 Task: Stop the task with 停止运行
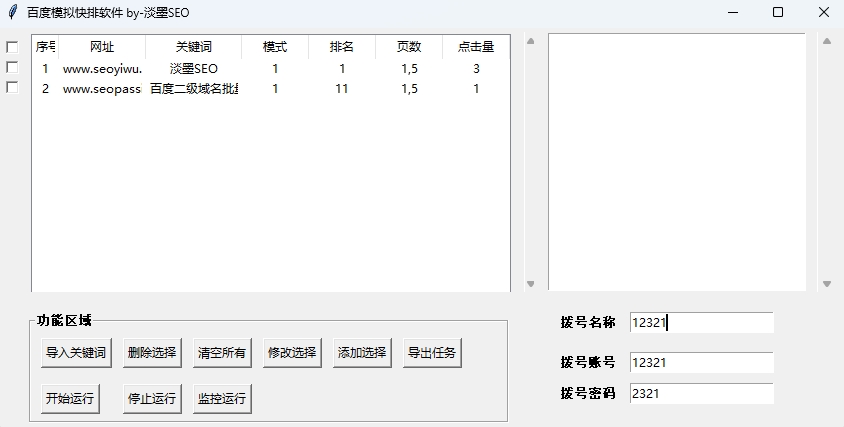(152, 398)
